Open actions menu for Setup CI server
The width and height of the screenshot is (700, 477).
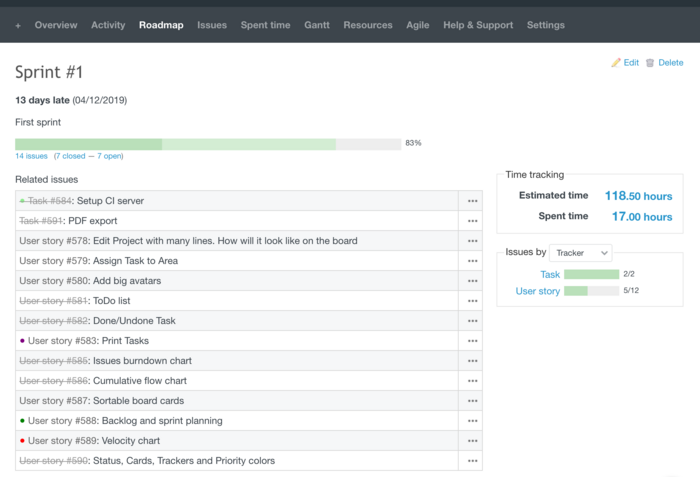(470, 201)
